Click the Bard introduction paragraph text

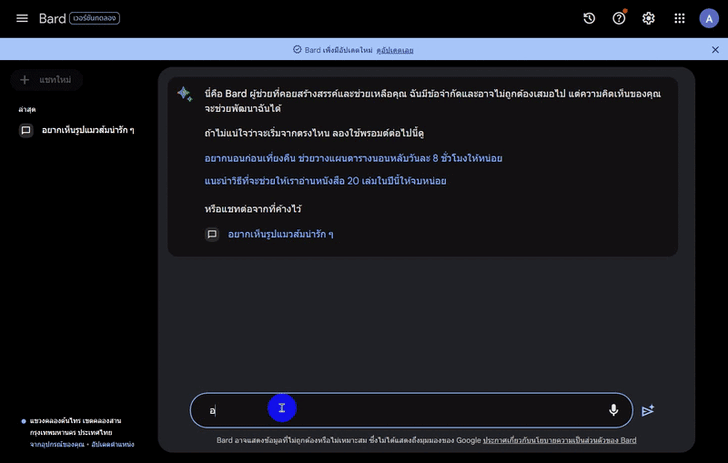[x=433, y=101]
